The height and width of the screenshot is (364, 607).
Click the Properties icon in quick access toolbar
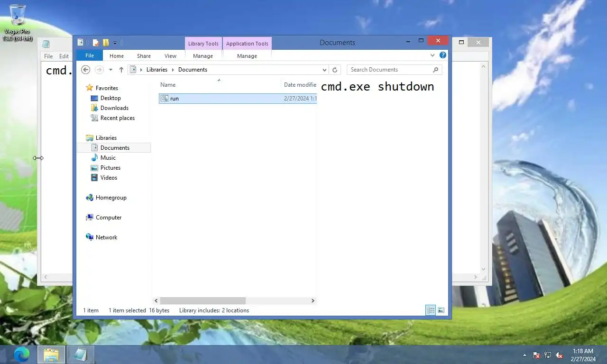pyautogui.click(x=96, y=43)
